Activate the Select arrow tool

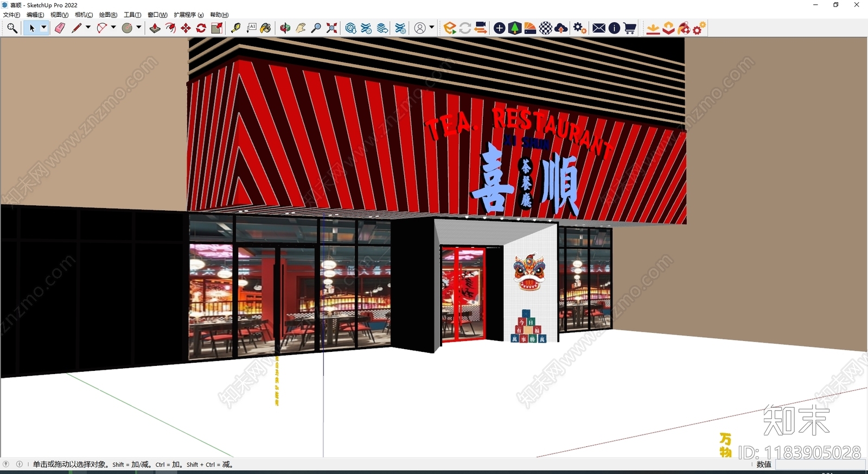(x=32, y=28)
